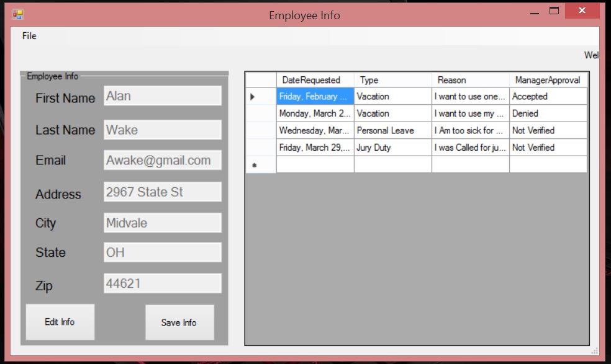Select the City field showing Midvale
Screen dimensions: 611x364
(x=162, y=223)
